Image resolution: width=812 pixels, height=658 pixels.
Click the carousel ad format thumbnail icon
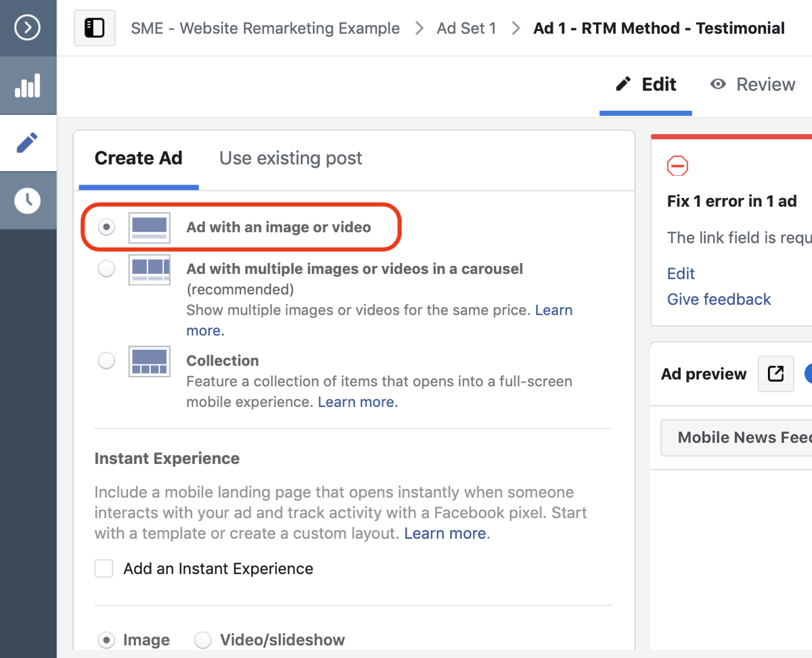coord(150,269)
